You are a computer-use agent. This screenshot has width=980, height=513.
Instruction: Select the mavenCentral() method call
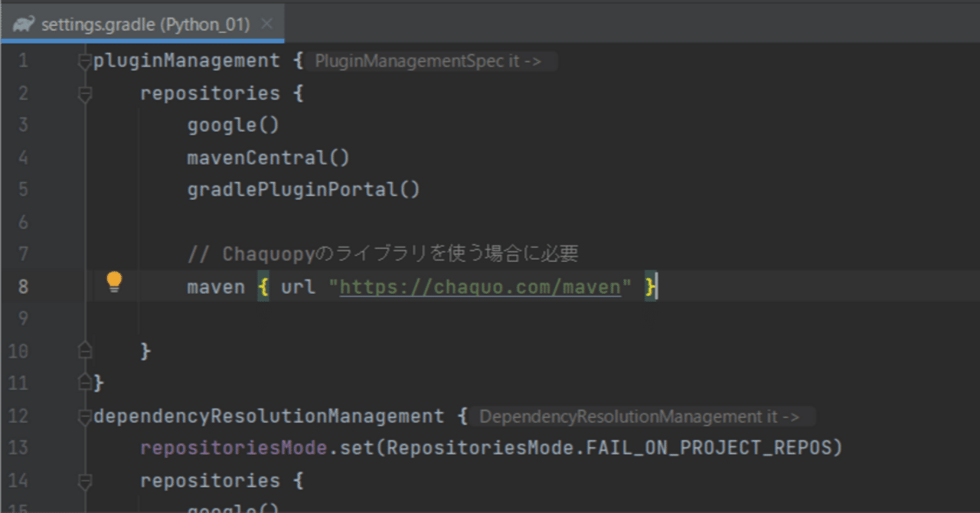(266, 157)
